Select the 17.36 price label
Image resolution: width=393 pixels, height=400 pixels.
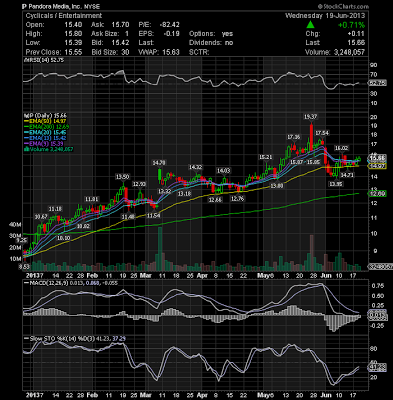(294, 137)
